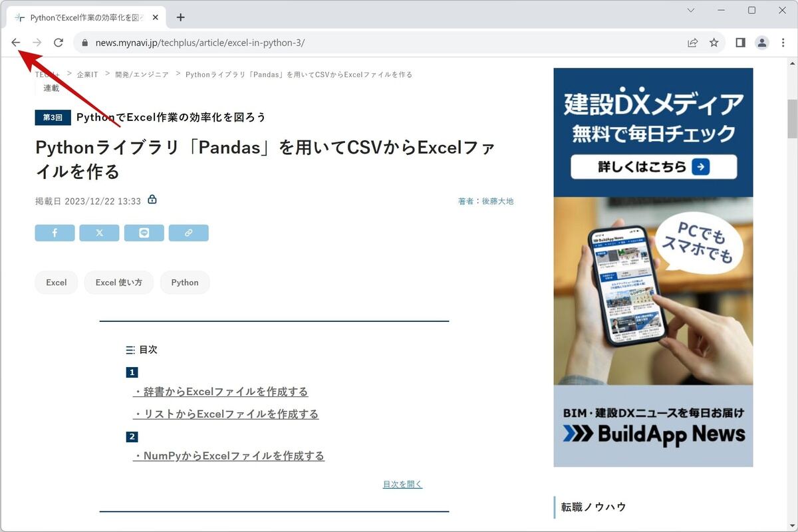Share this page from address bar

point(693,43)
